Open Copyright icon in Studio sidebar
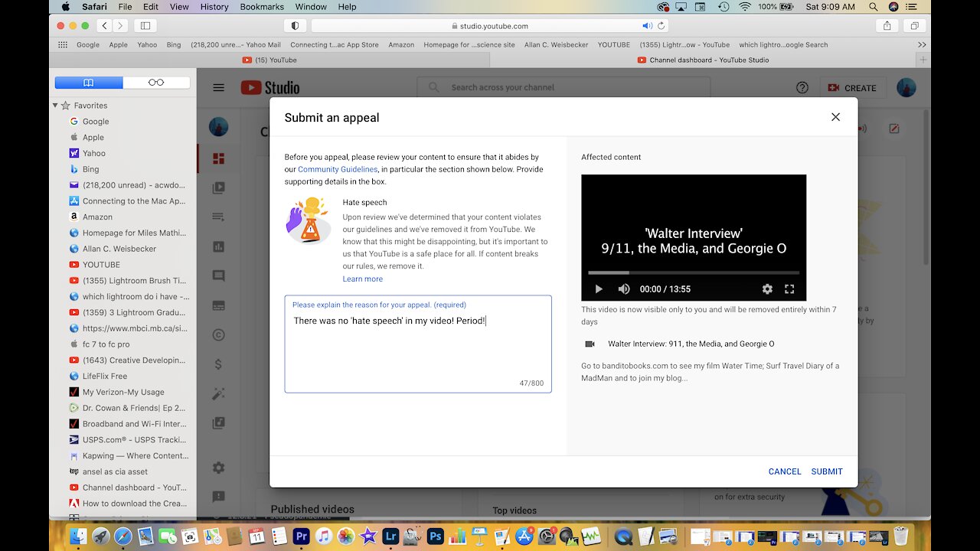980x551 pixels. pos(219,334)
